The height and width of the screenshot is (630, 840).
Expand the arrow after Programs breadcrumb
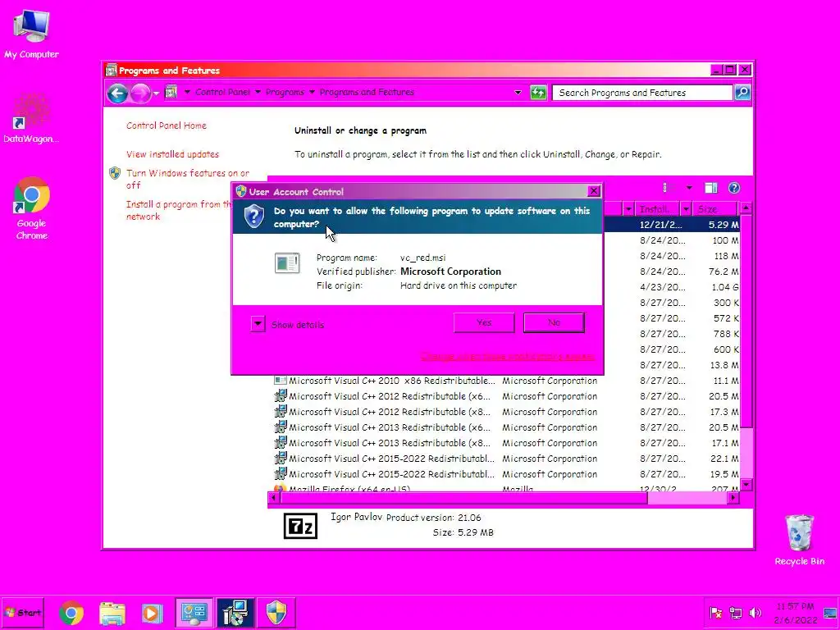point(312,92)
